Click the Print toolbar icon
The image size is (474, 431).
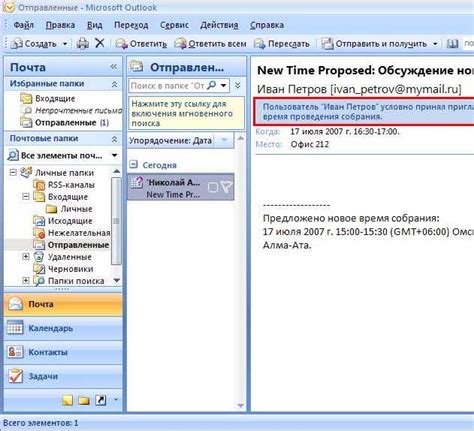[82, 44]
